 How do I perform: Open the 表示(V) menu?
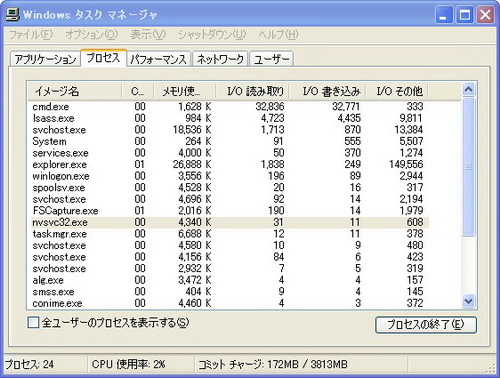(x=148, y=34)
